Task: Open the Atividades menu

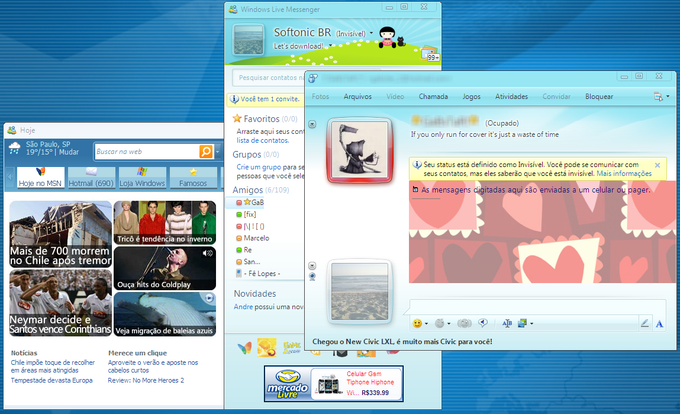Action: point(512,97)
